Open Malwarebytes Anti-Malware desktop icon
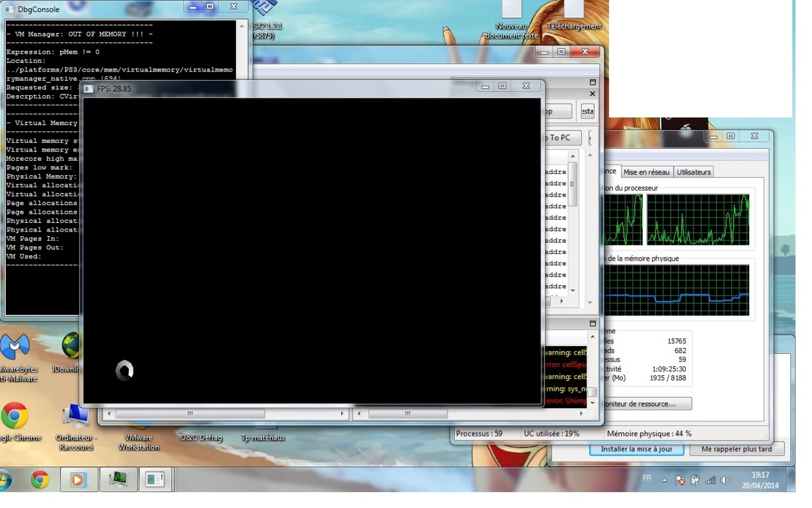Screen dimensions: 812x508 point(16,349)
